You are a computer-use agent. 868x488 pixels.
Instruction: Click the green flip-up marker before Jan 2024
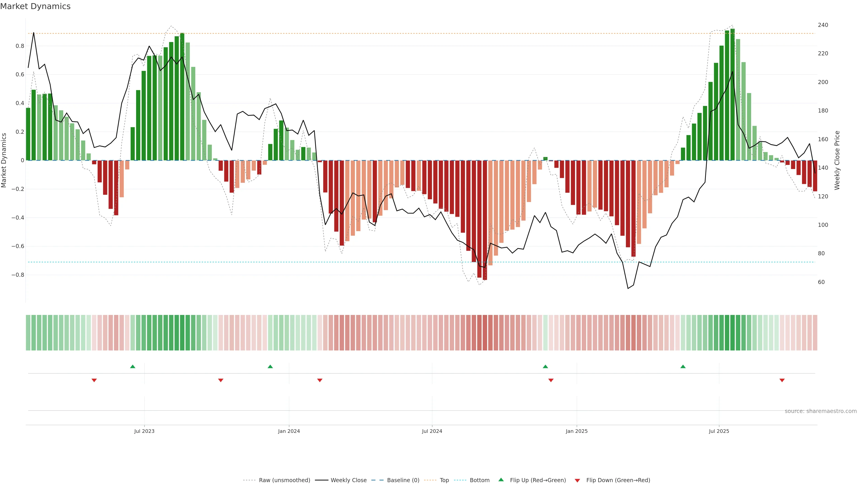(270, 366)
